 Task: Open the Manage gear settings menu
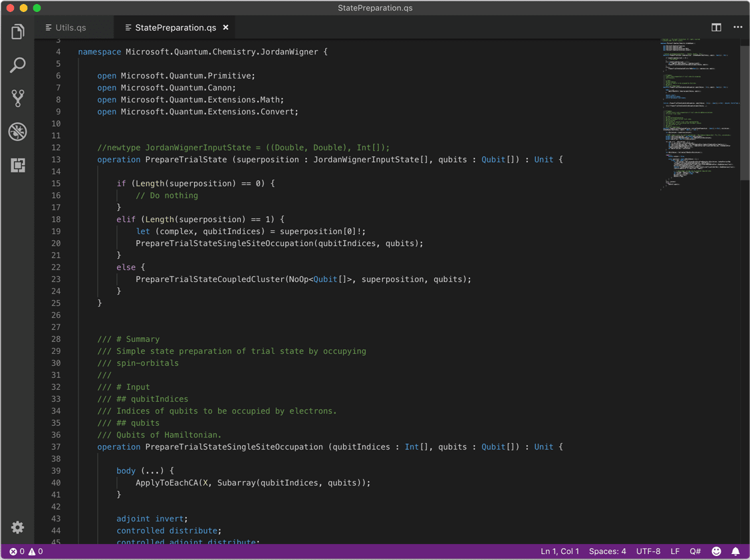pos(18,527)
